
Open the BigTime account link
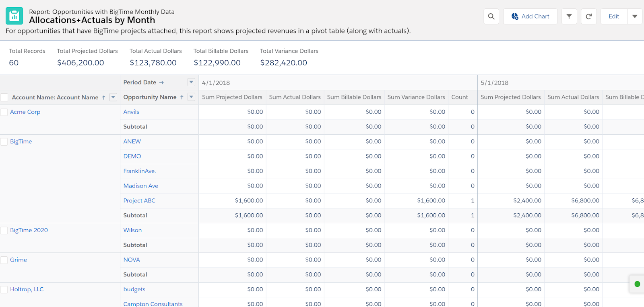click(x=21, y=142)
